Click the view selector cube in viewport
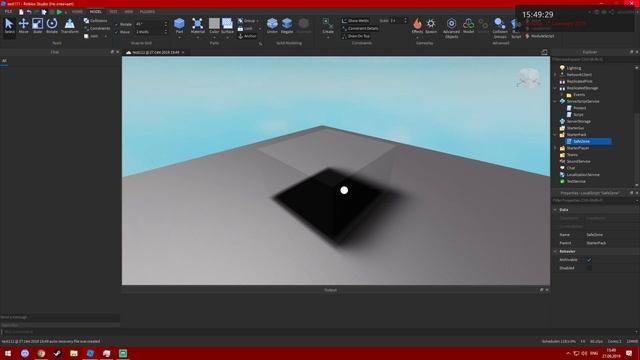This screenshot has height=360, width=640. tap(529, 78)
